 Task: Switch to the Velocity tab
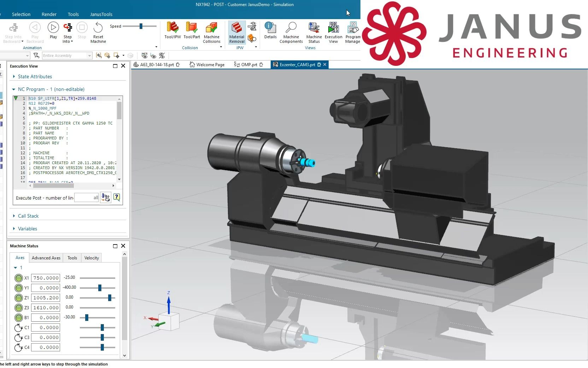click(x=92, y=258)
